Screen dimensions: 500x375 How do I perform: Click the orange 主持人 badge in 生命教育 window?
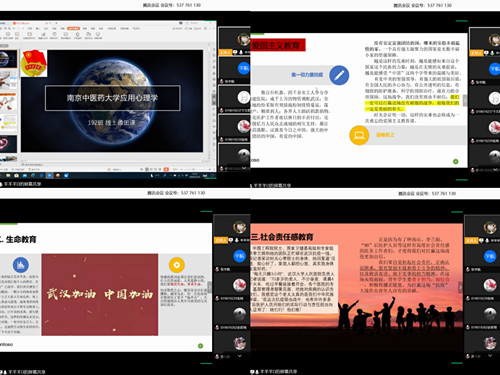221,240
